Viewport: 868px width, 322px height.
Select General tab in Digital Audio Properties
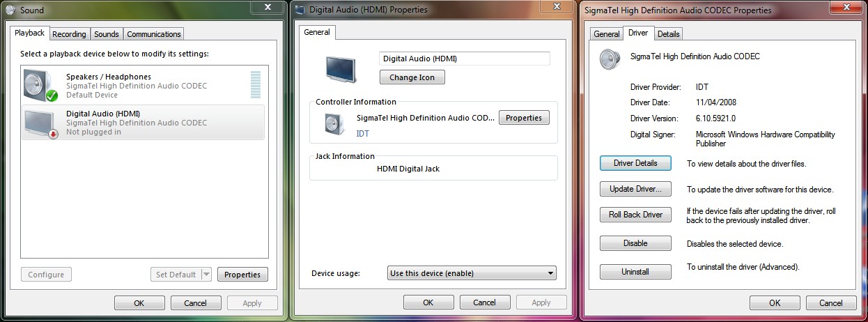click(317, 32)
